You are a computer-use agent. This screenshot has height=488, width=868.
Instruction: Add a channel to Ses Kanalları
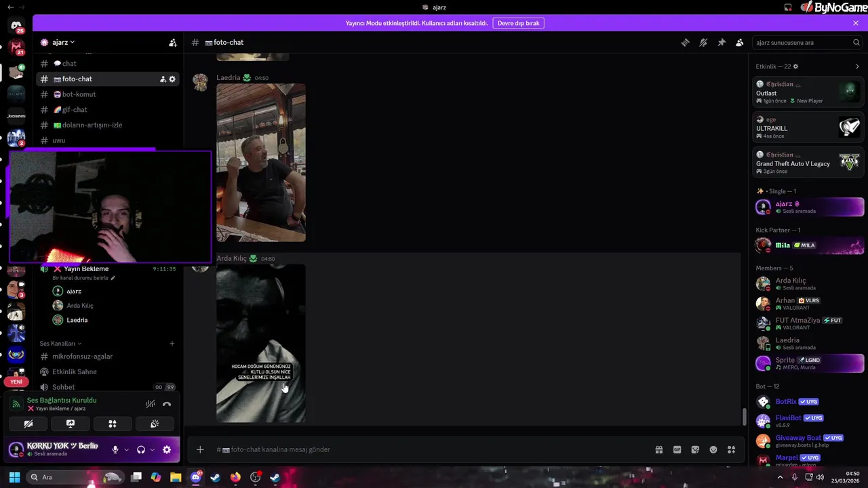172,344
